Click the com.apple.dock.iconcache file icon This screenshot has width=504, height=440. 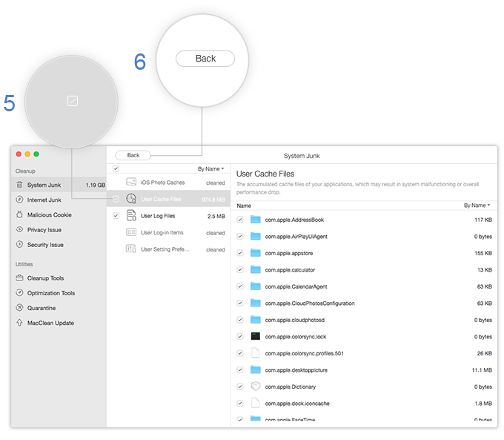[256, 403]
